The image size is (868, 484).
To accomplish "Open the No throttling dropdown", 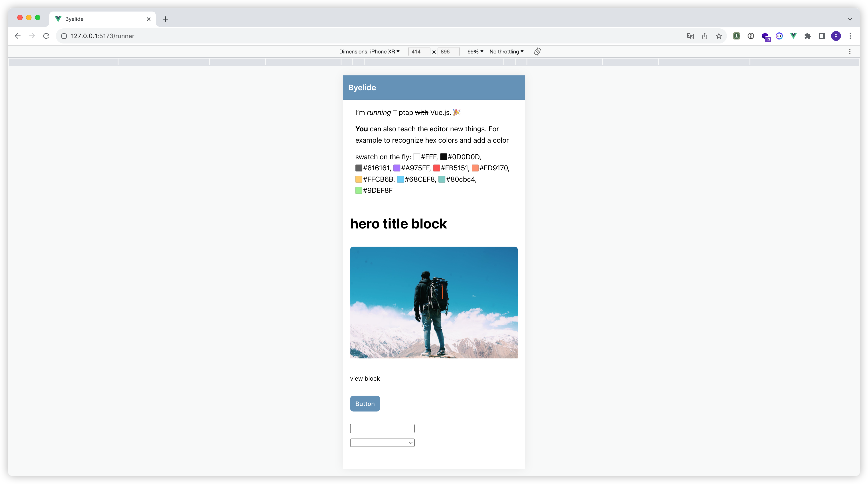I will tap(506, 51).
